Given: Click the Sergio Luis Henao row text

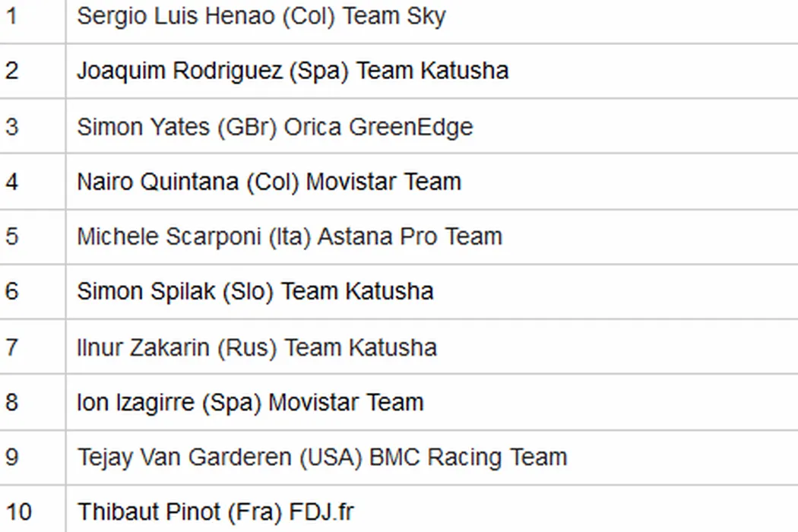Looking at the screenshot, I should 261,16.
